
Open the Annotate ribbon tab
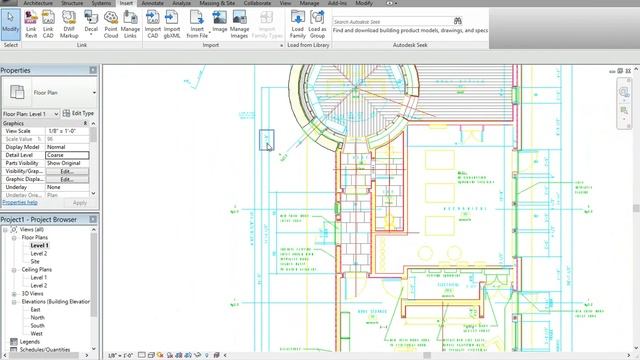coord(152,3)
